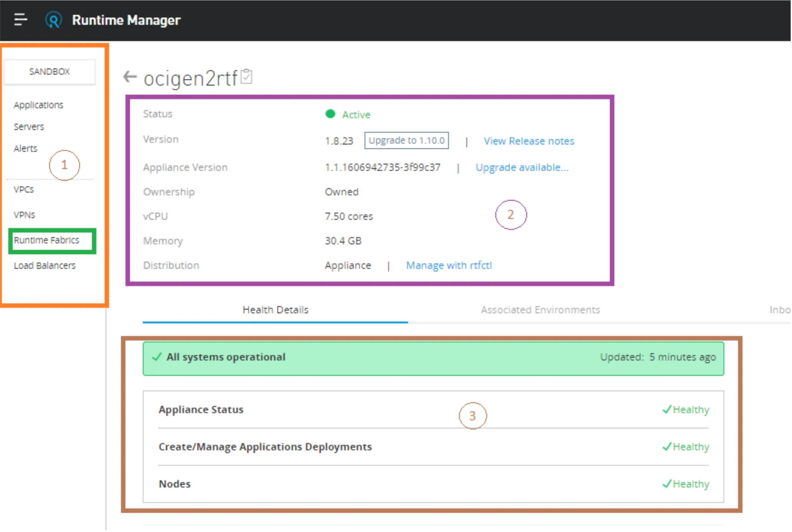Viewport: 792px width, 532px height.
Task: Click the Runtime Manager title text
Action: tap(126, 20)
